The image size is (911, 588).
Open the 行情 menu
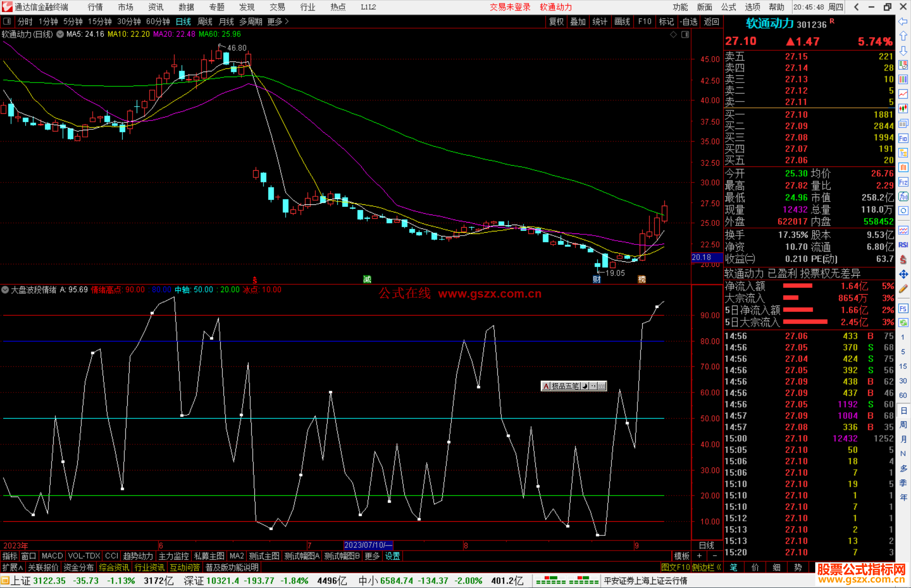pos(95,7)
